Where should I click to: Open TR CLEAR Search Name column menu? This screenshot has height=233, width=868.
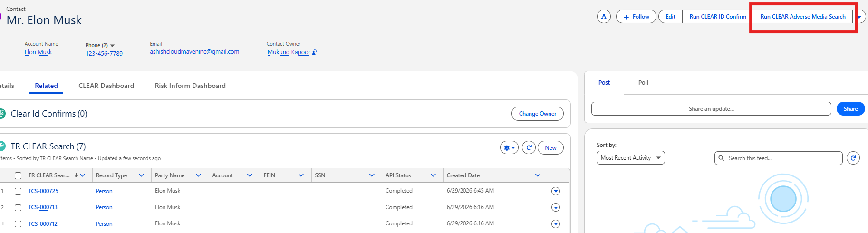(x=83, y=175)
